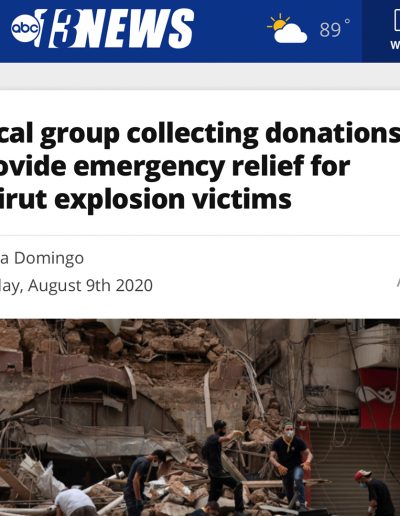The width and height of the screenshot is (400, 516).
Task: Click the partly sunny weather icon
Action: tap(287, 29)
